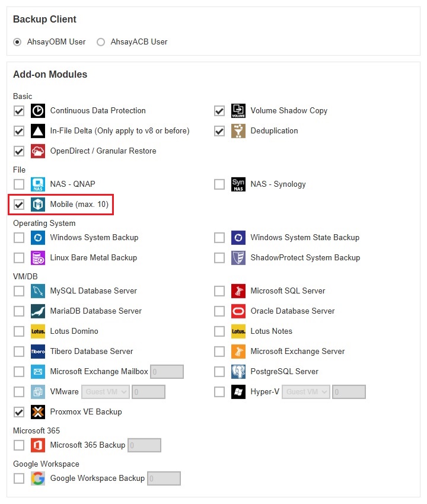Click the Mobile module icon
427x504 pixels.
(x=38, y=205)
